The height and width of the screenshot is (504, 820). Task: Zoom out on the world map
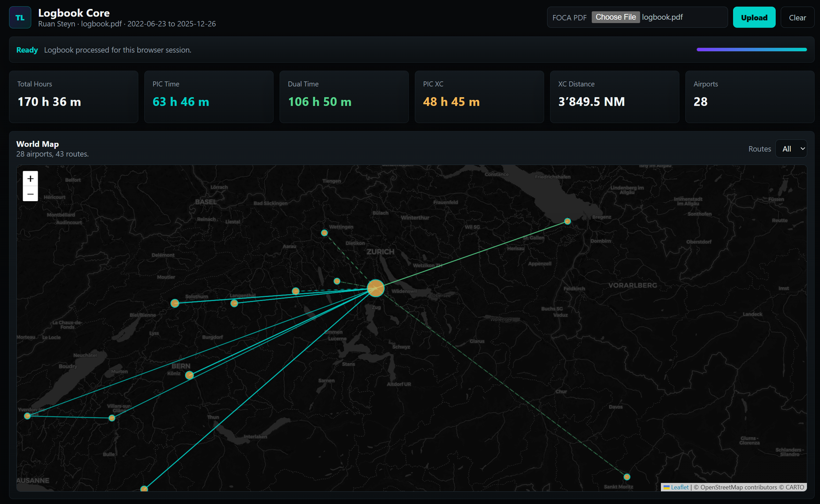(30, 194)
